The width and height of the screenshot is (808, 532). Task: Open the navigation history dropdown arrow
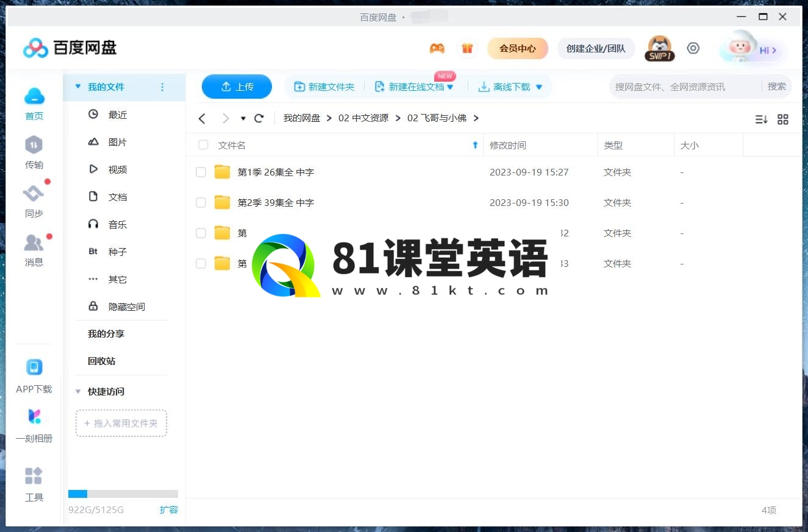[x=243, y=118]
